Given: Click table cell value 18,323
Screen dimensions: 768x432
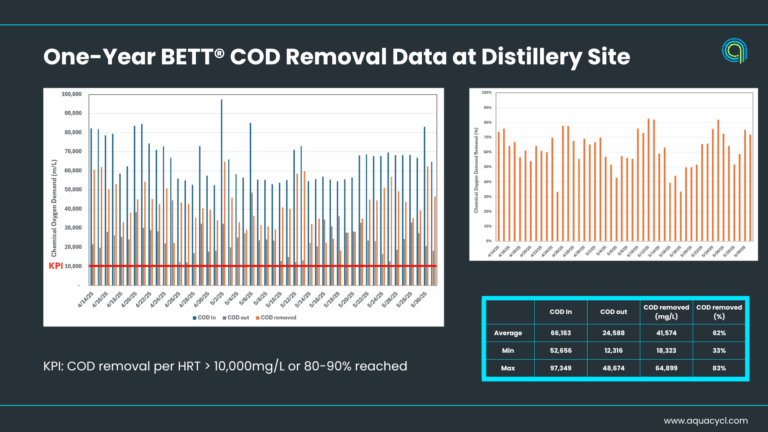Looking at the screenshot, I should [666, 351].
